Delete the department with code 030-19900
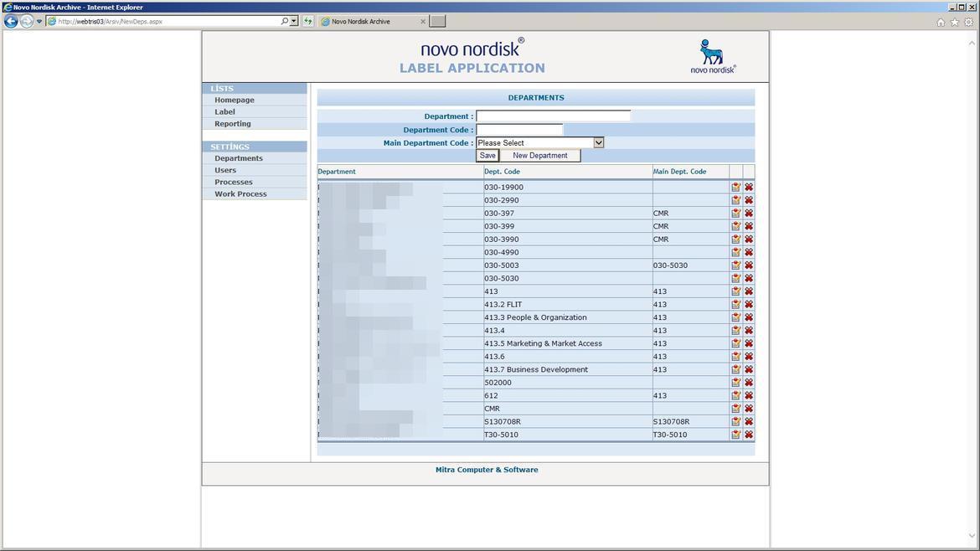This screenshot has width=980, height=551. 749,187
